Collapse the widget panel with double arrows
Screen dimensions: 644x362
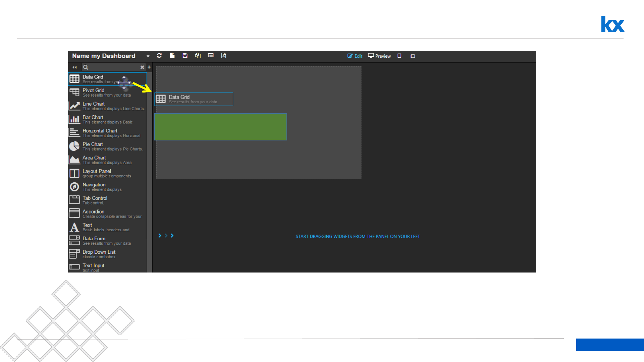point(74,67)
